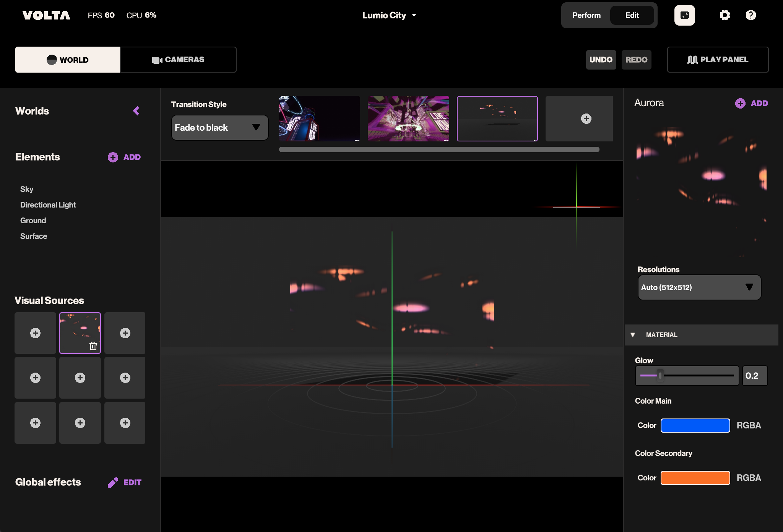Open the Resolutions dropdown
The image size is (783, 532).
click(x=699, y=287)
